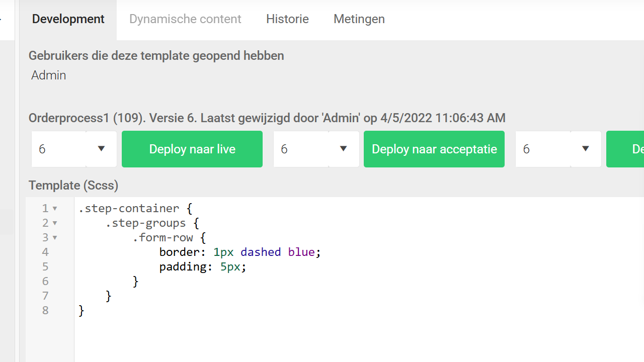The image size is (644, 362).
Task: Place cursor on the 'blue' color value
Action: click(x=301, y=252)
